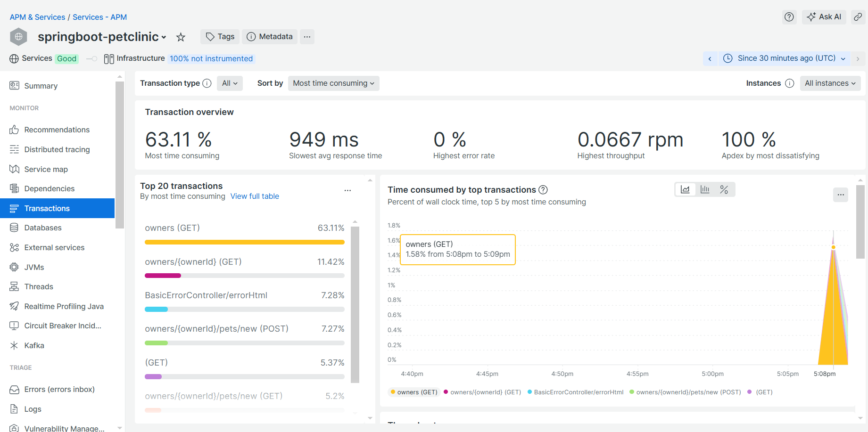Click the Logs sidebar icon

14,409
